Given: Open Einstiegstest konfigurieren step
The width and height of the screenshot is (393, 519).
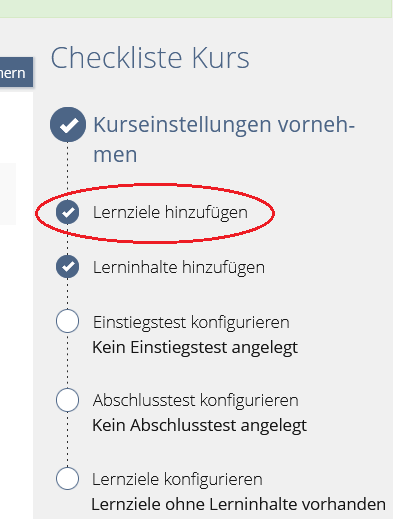Looking at the screenshot, I should [191, 322].
